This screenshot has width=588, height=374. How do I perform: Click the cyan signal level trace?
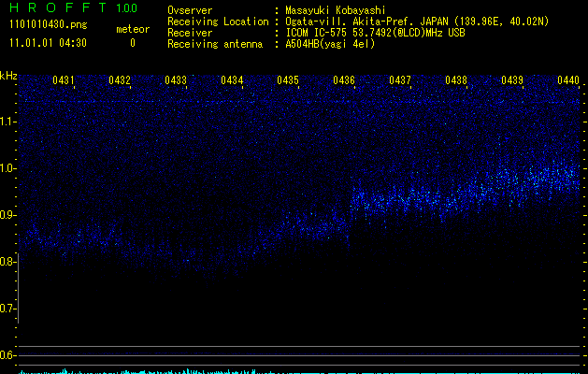pyautogui.click(x=187, y=371)
